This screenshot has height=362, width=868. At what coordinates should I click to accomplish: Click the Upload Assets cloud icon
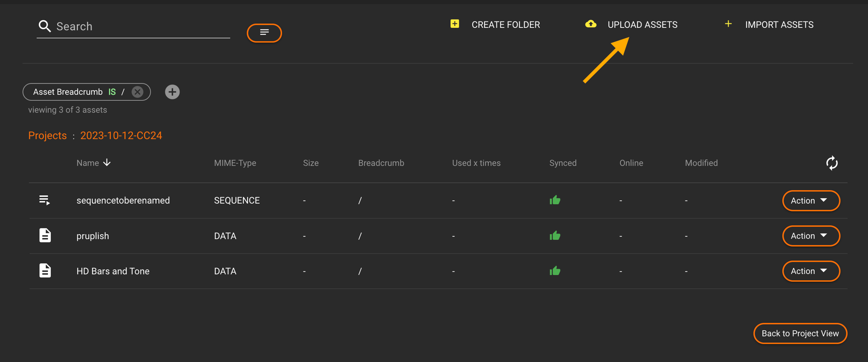tap(590, 24)
